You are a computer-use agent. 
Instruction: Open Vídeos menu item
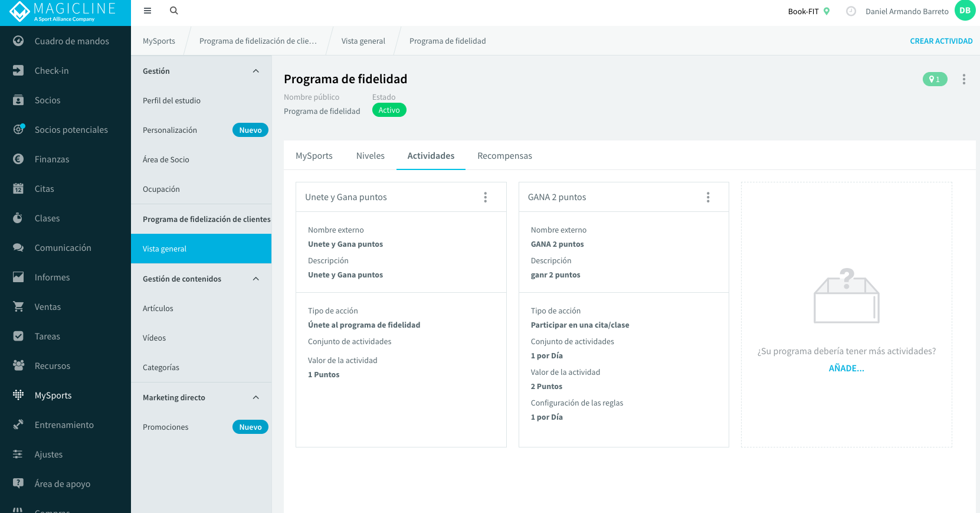[x=201, y=338]
